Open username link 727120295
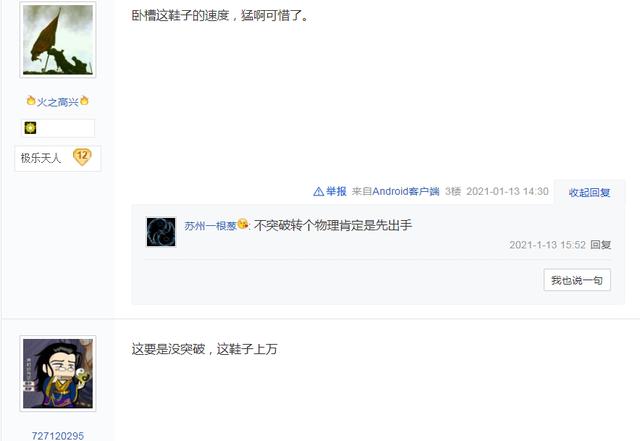 click(x=58, y=436)
